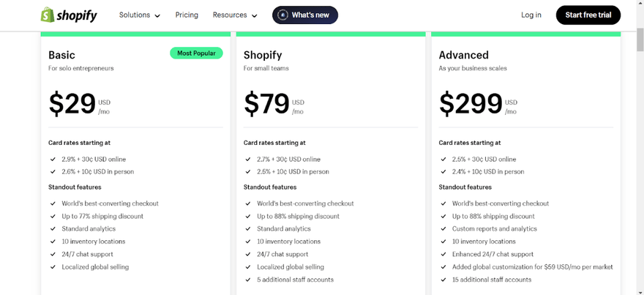Click checkmark beside 'Custom reports and analytics'
This screenshot has height=295, width=644.
[443, 229]
